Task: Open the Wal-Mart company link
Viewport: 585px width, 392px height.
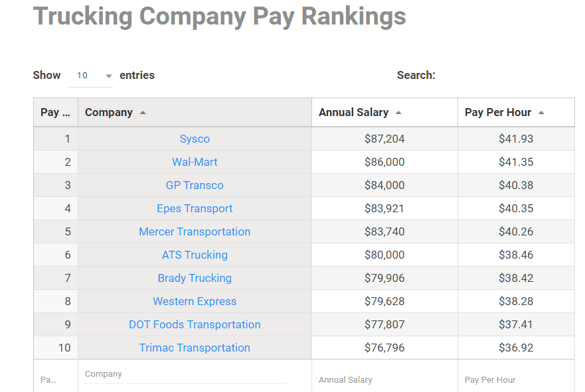Action: pos(195,162)
